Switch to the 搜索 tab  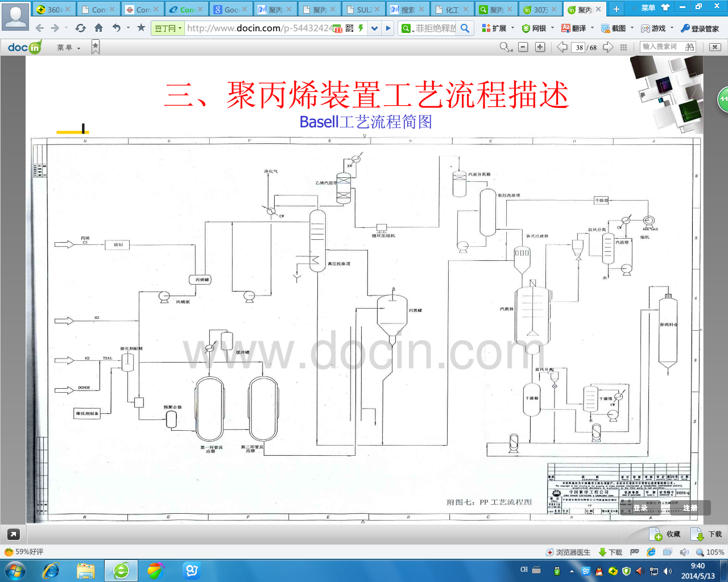pos(408,9)
